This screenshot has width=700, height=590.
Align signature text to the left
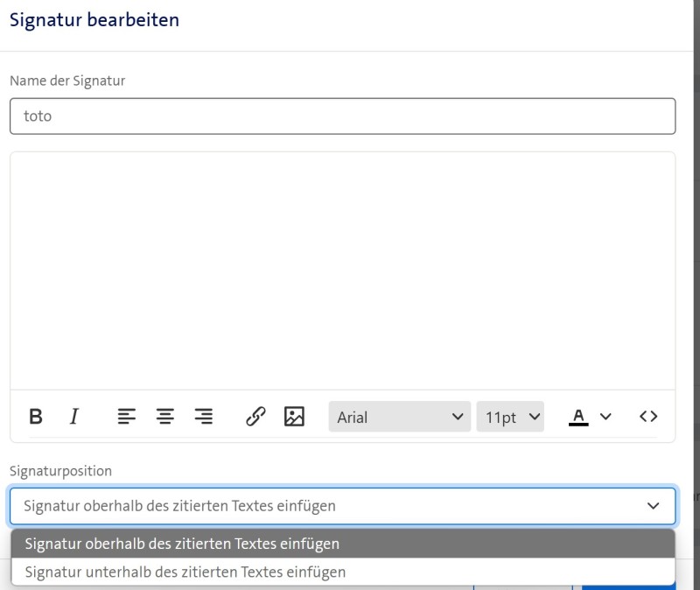(x=127, y=417)
